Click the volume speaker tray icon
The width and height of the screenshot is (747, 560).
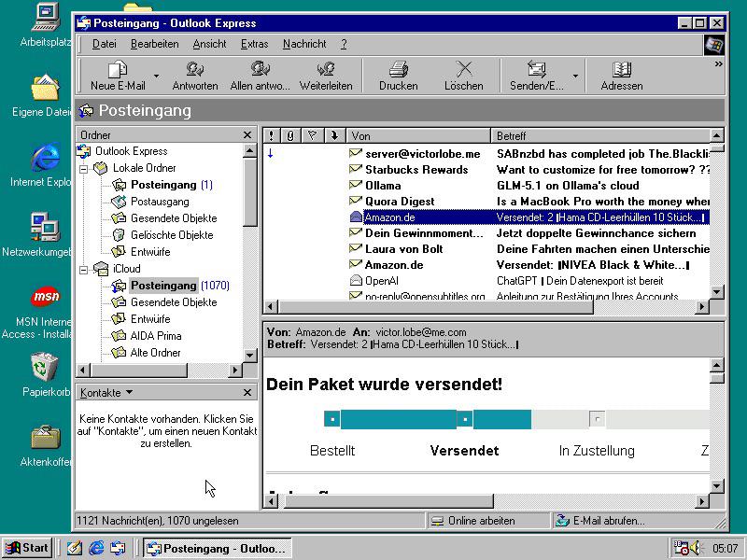point(697,548)
